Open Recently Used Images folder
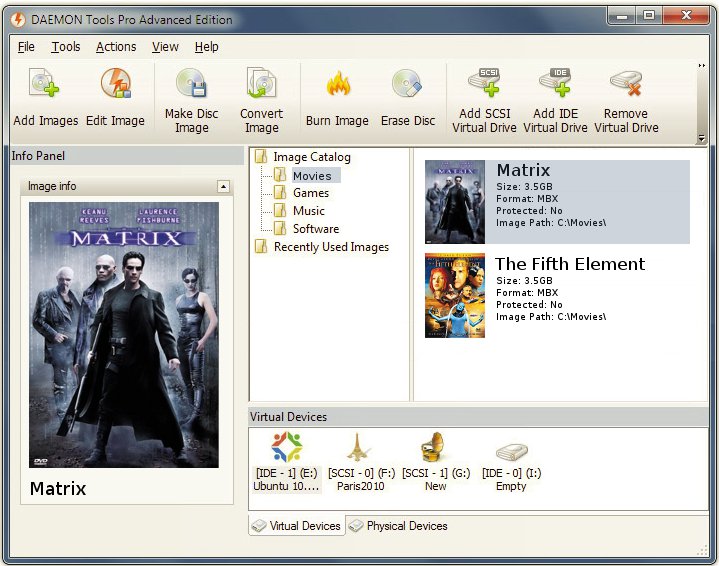This screenshot has height=566, width=719. 330,247
